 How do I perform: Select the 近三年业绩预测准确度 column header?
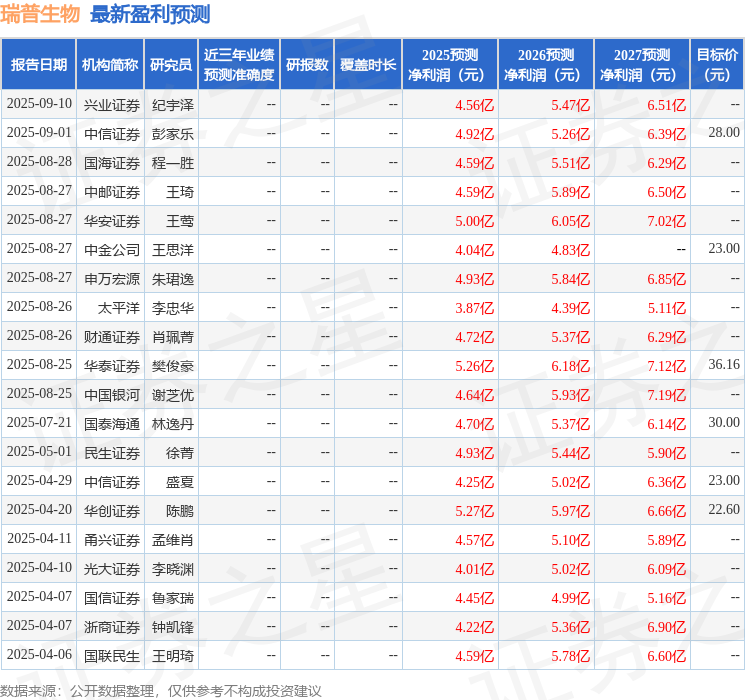pos(239,65)
